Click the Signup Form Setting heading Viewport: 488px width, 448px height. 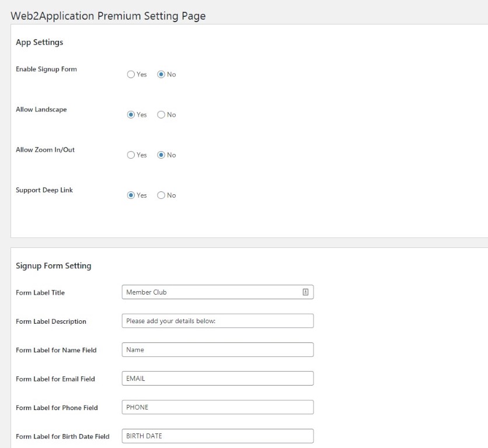[54, 265]
